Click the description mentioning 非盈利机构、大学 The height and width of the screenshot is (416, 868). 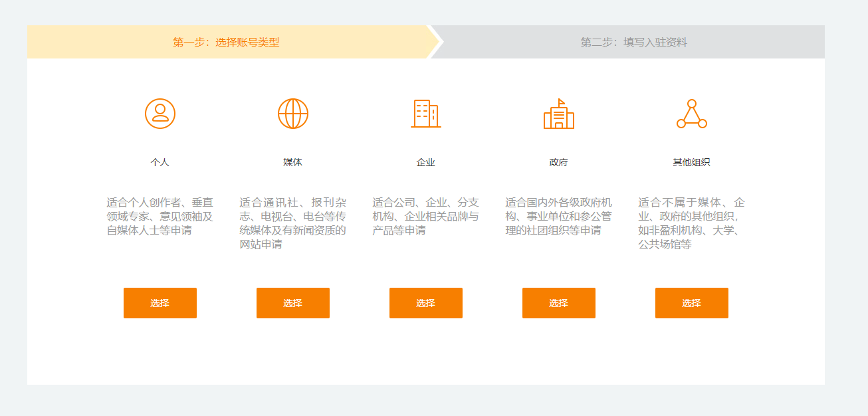tap(692, 223)
